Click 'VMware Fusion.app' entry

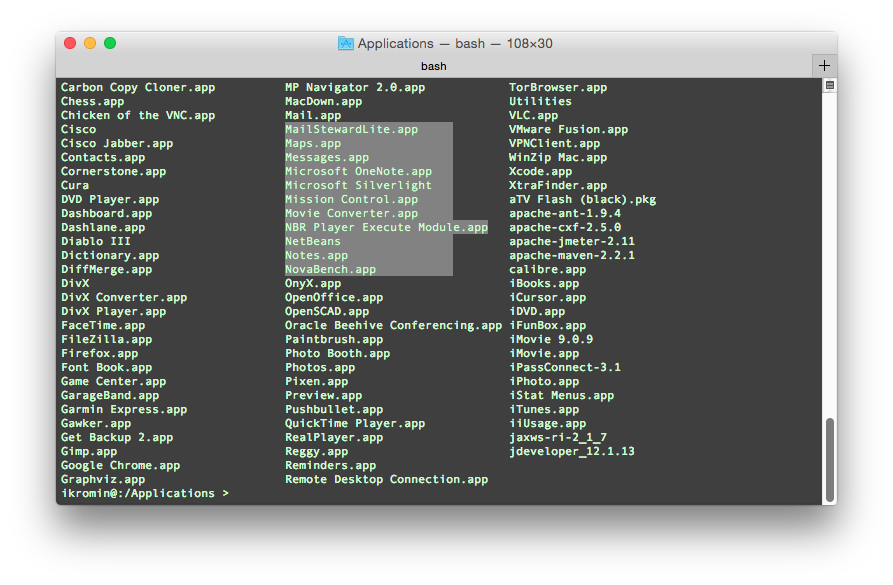pyautogui.click(x=568, y=129)
